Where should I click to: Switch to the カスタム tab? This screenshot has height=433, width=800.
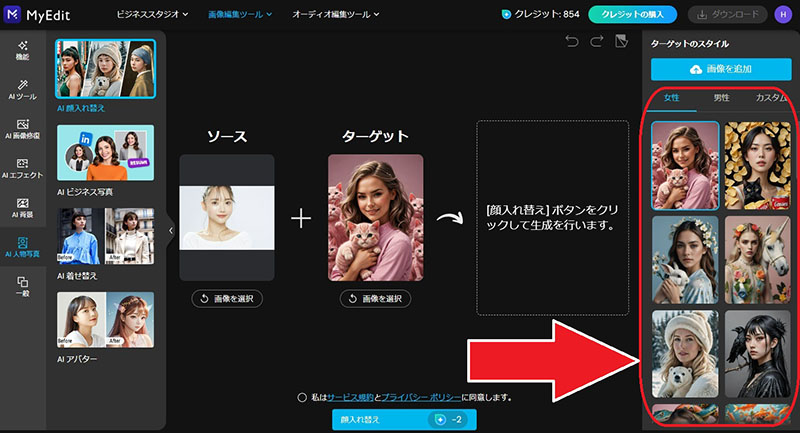(x=771, y=97)
